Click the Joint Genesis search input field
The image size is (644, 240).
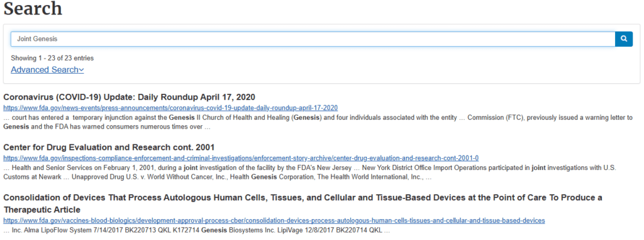click(313, 38)
